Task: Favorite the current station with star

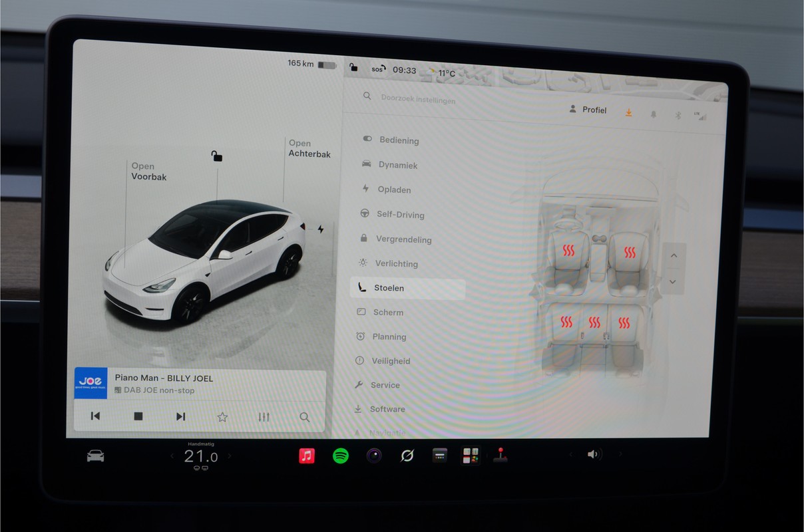Action: (x=222, y=417)
